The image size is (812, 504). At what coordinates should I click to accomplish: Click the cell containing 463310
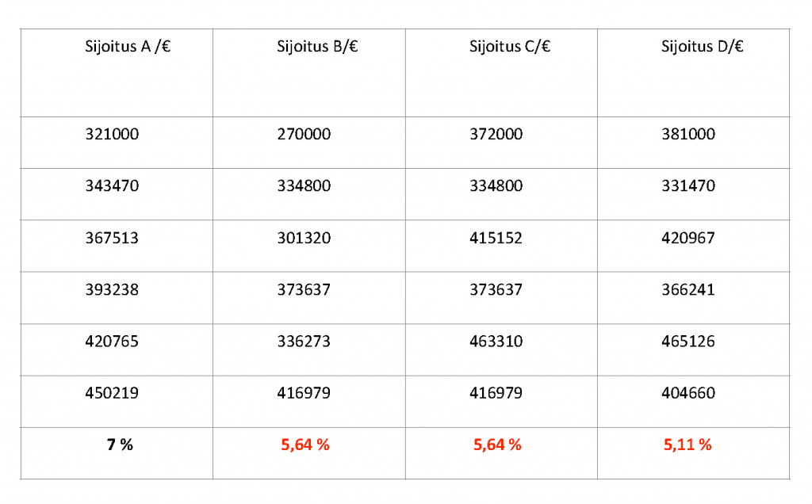click(x=496, y=342)
